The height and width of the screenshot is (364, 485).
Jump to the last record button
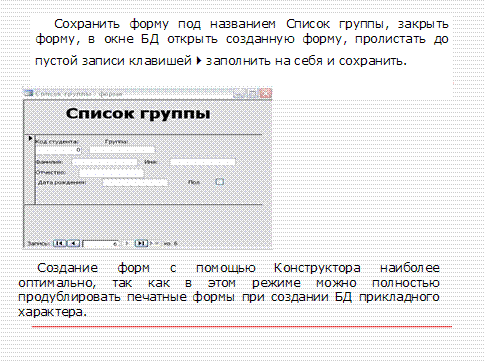click(x=141, y=243)
